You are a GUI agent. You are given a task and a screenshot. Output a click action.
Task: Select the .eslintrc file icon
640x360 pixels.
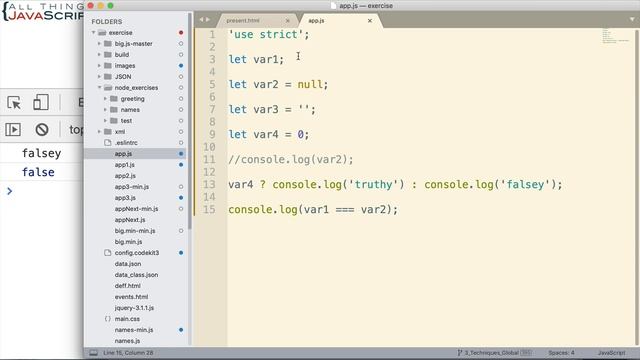(108, 142)
